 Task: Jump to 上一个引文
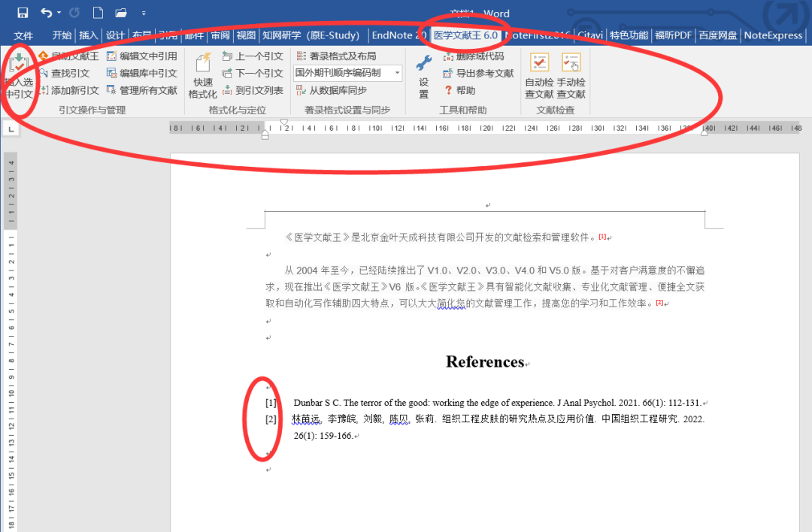pos(253,56)
